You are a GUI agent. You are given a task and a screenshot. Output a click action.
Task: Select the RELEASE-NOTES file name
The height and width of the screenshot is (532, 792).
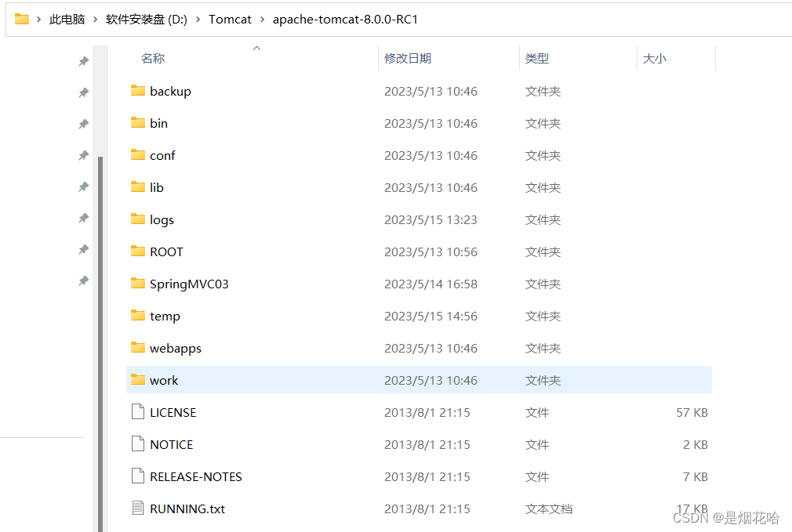tap(196, 477)
